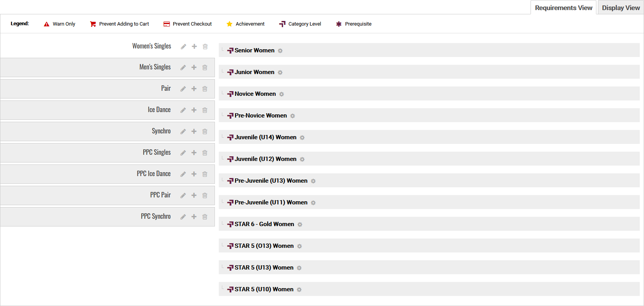Click the gear next to Pre-Juvenile (U11) Women
The height and width of the screenshot is (306, 644).
(x=313, y=203)
